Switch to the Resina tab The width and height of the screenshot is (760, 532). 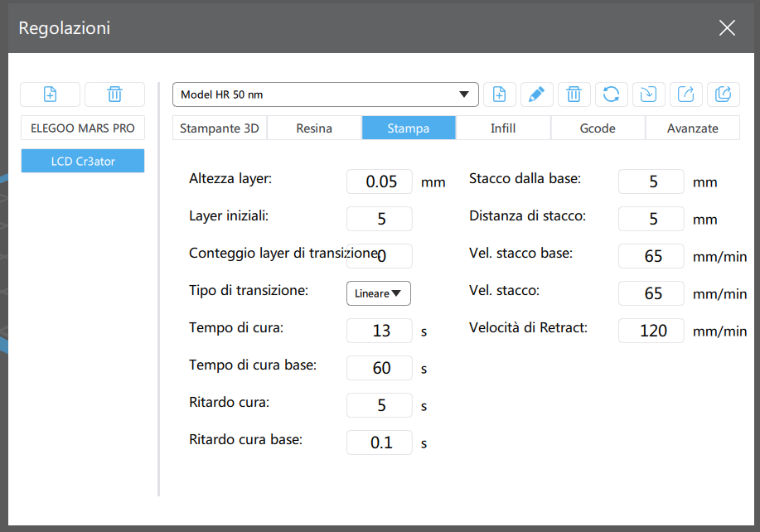[x=314, y=128]
